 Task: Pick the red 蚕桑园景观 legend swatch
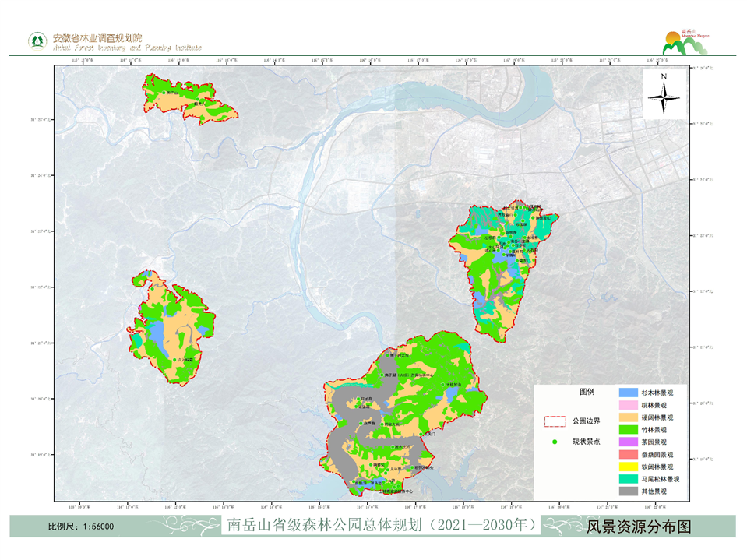click(x=628, y=454)
